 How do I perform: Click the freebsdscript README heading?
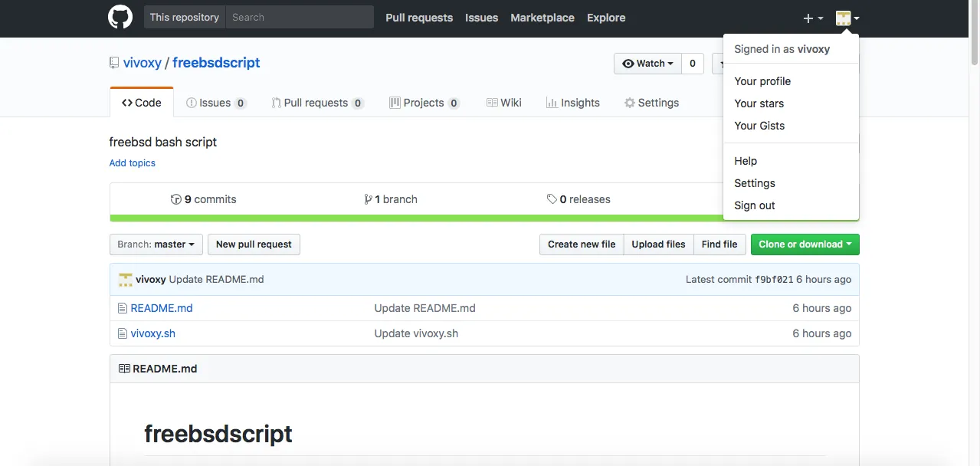click(x=218, y=434)
